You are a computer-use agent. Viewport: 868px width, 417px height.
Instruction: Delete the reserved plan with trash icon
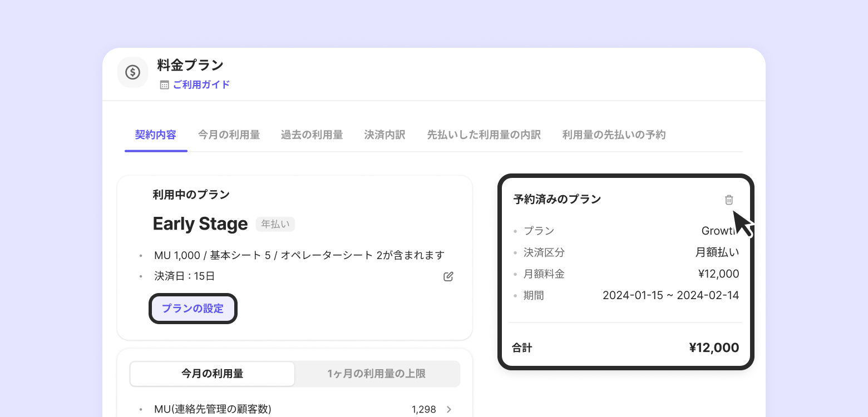coord(729,200)
